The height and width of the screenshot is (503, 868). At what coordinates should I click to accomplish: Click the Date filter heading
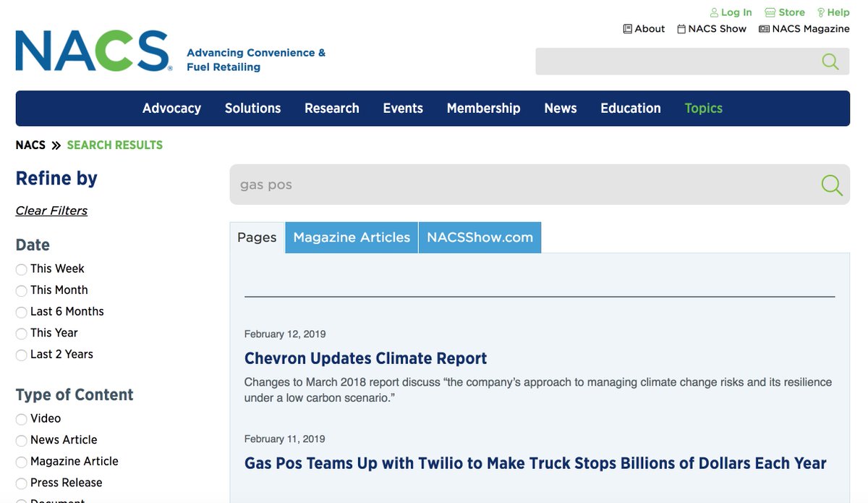click(x=33, y=245)
